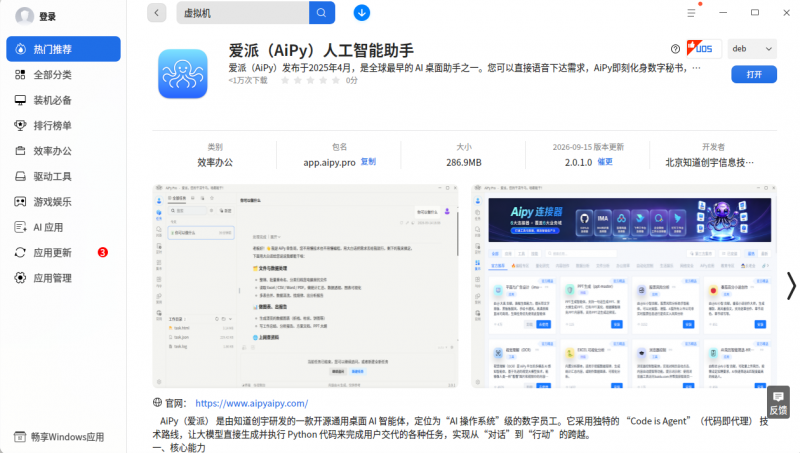Click the 效率办公 category value
This screenshot has width=800, height=453.
click(215, 163)
